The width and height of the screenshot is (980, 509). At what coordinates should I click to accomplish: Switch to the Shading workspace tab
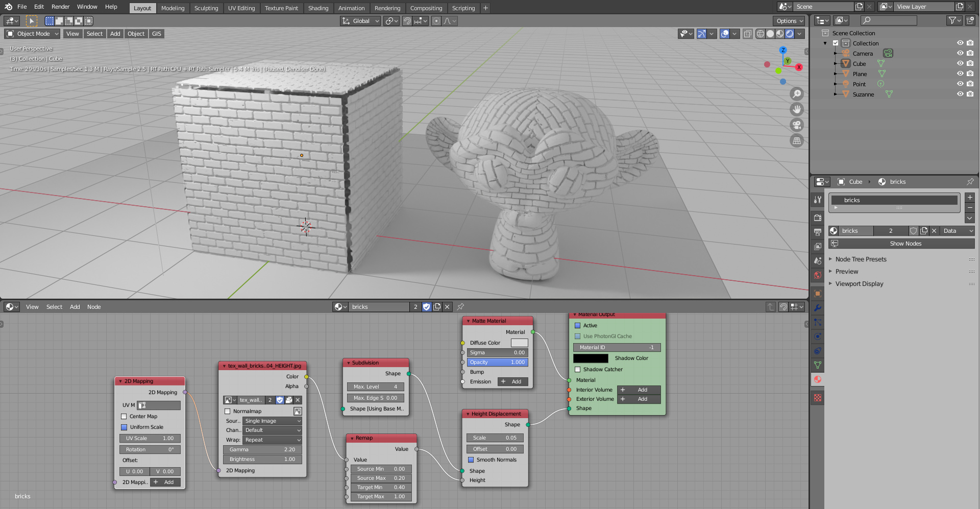tap(318, 8)
